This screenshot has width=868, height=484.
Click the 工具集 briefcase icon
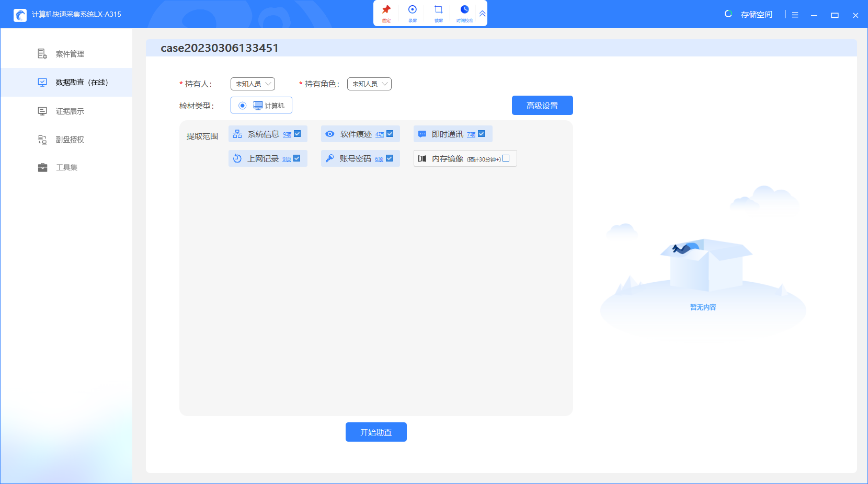(x=43, y=167)
